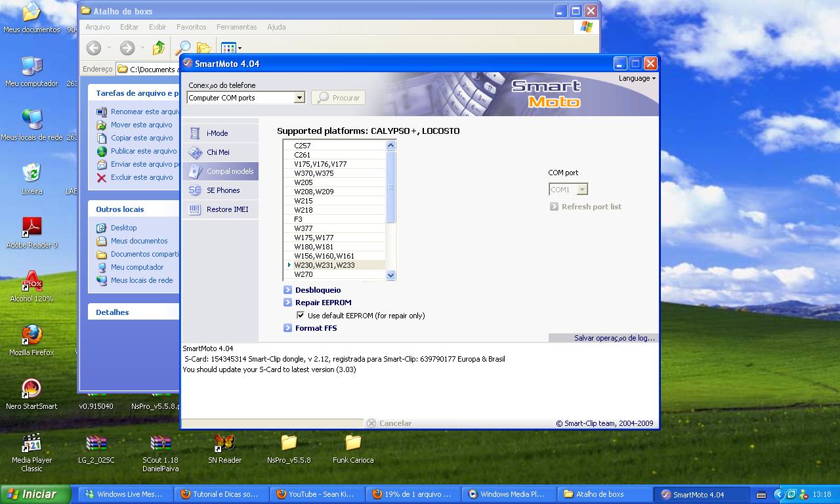Screen dimensions: 840x504
Task: Open Views dropdown in Explorer toolbar
Action: coord(231,48)
